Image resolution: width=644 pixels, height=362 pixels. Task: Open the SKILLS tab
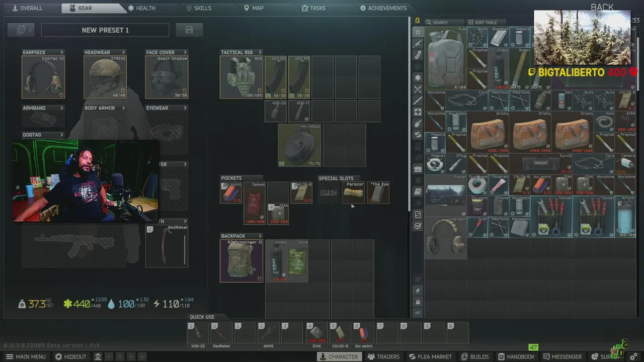199,8
